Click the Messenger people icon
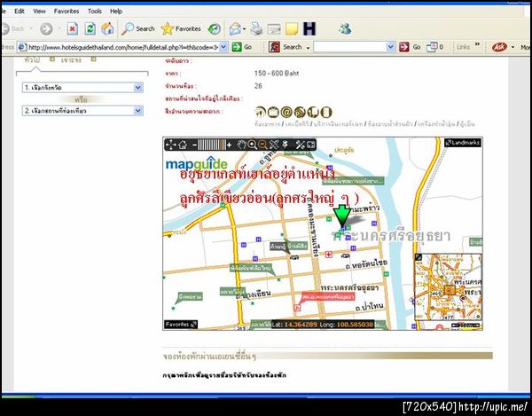 point(345,29)
